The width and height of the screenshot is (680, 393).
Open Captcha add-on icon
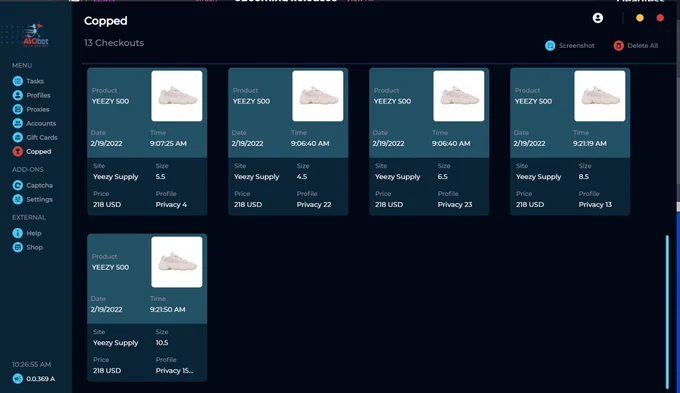click(x=18, y=185)
